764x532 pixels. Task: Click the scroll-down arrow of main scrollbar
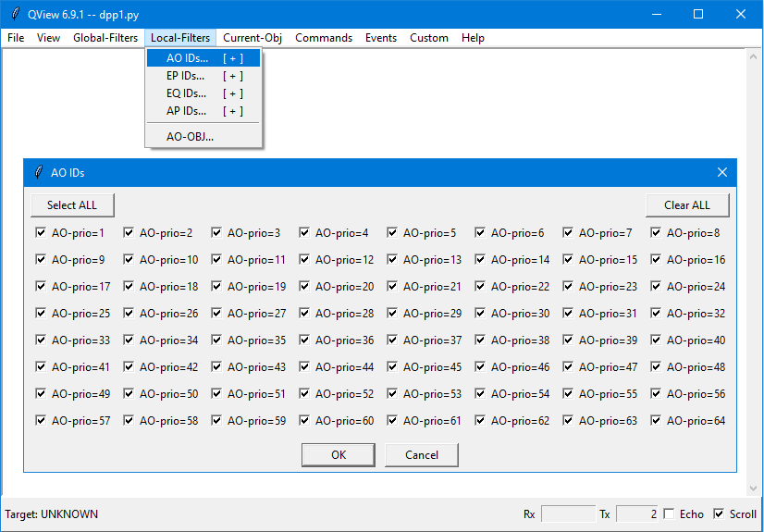753,489
